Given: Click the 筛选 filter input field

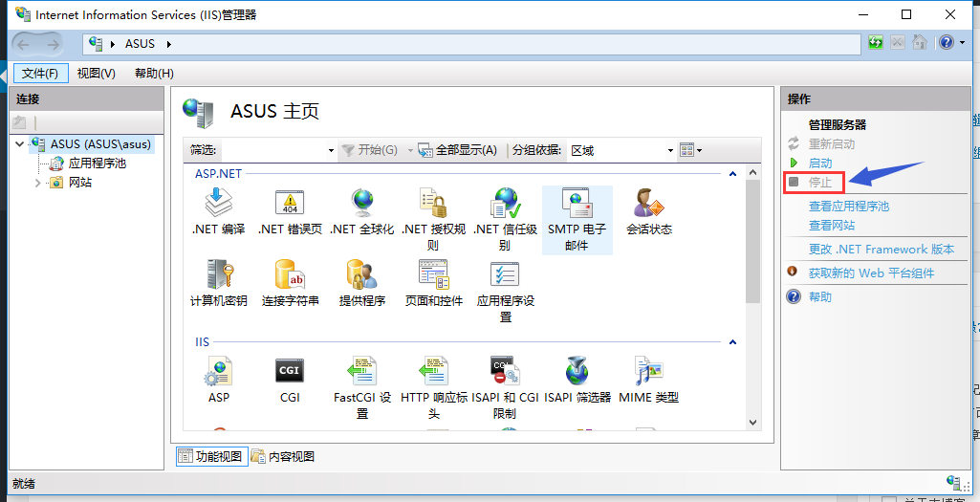Looking at the screenshot, I should click(x=273, y=151).
